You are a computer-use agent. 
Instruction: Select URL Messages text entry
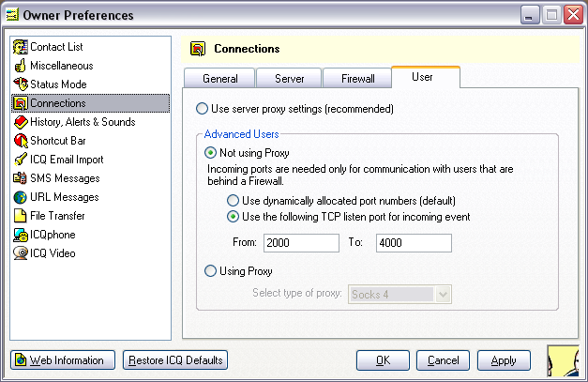[x=65, y=197]
